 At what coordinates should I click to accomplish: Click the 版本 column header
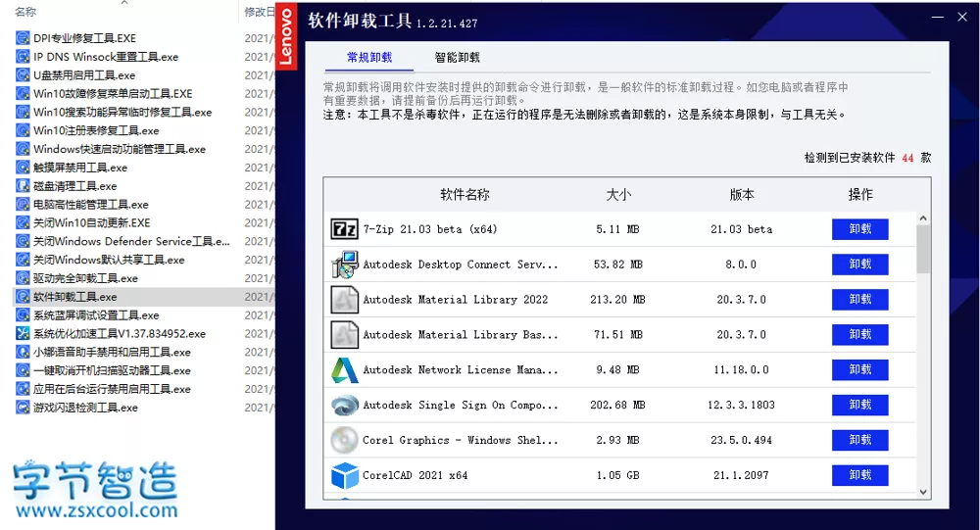742,195
